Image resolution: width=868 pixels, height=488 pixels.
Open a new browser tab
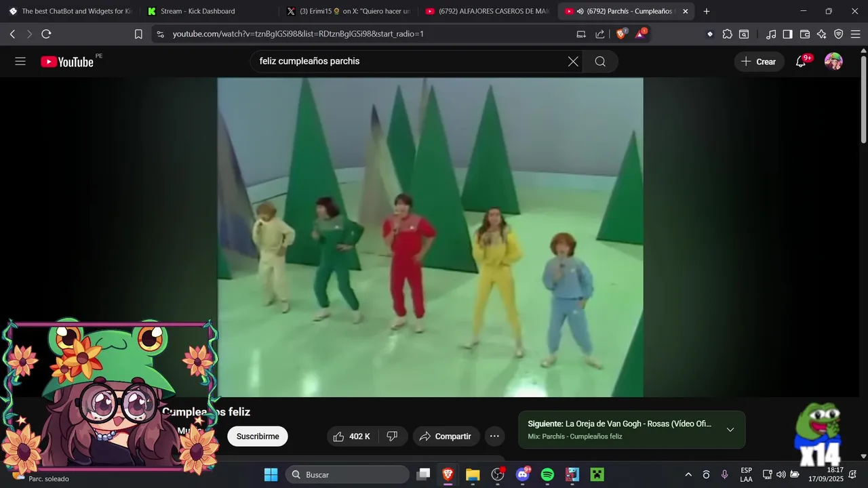[x=707, y=12]
